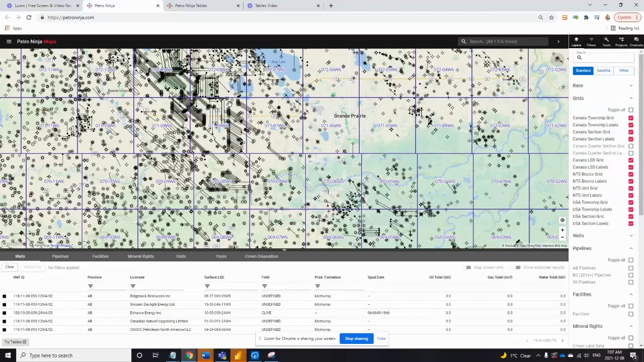Turn on the Map screen only toggle
This screenshot has height=362, width=644.
[468, 267]
